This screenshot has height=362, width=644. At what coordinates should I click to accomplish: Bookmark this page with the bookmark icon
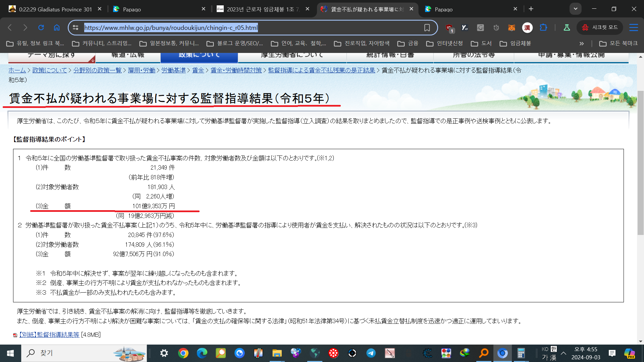pos(427,27)
